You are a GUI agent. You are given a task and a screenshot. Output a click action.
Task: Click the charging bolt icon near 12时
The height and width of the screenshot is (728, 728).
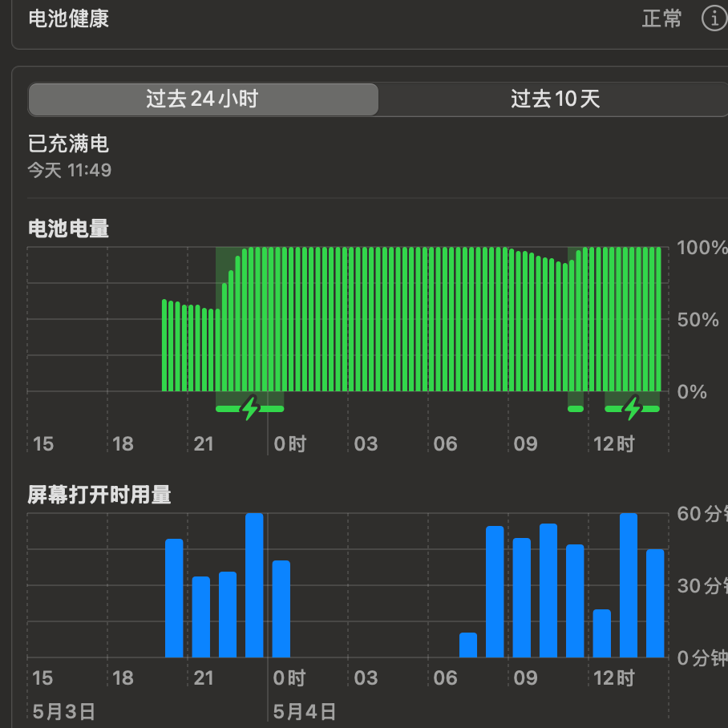click(633, 408)
